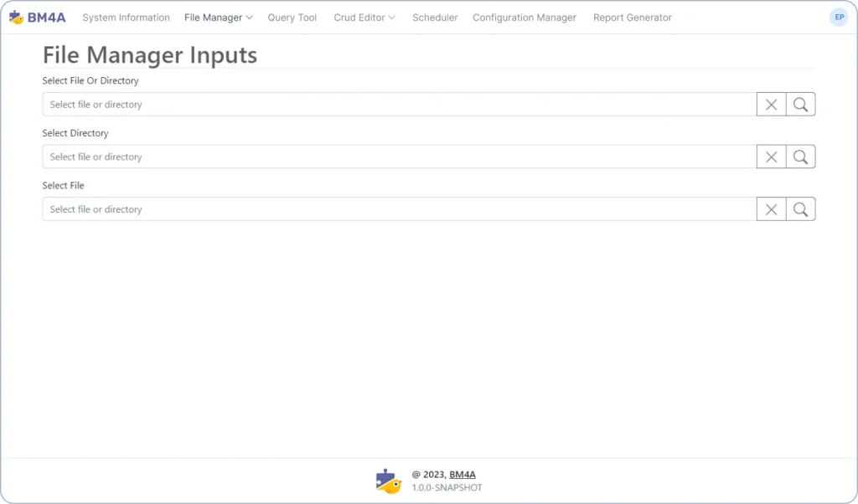
Task: Browse for Select File Or Directory
Action: tap(800, 105)
